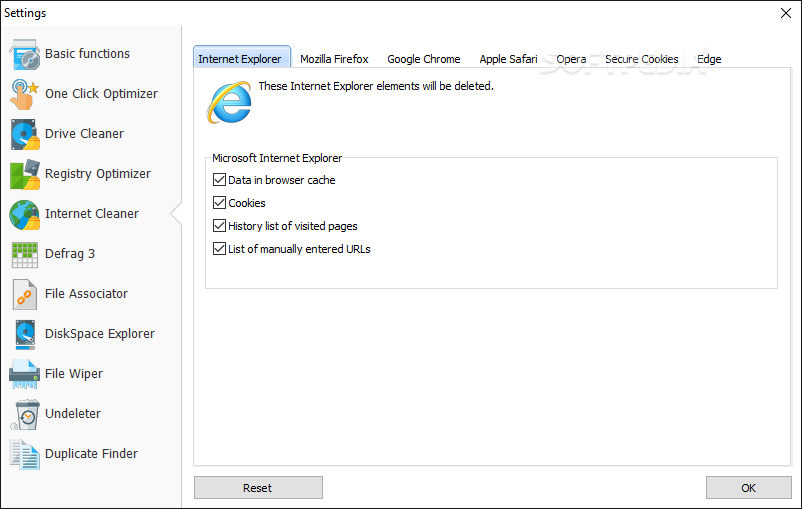Click the Duplicate Finder documents icon
This screenshot has height=509, width=802.
pyautogui.click(x=25, y=454)
